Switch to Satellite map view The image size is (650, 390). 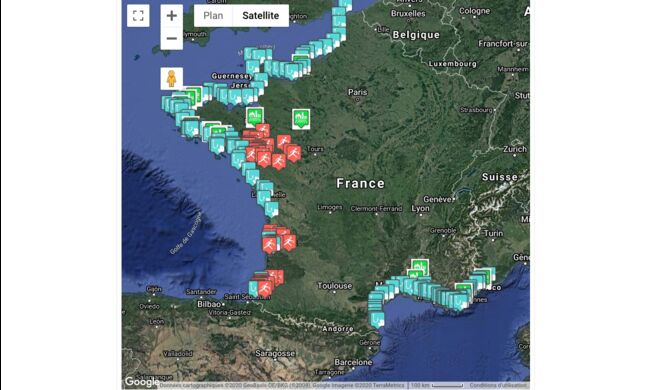point(260,16)
